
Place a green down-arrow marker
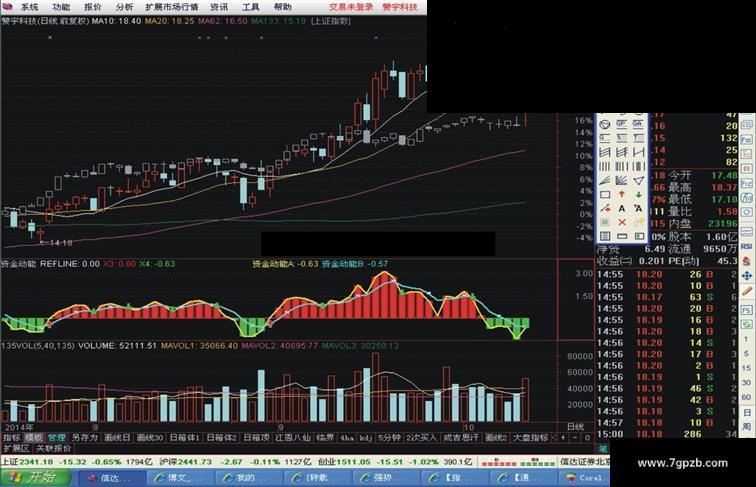tap(638, 195)
